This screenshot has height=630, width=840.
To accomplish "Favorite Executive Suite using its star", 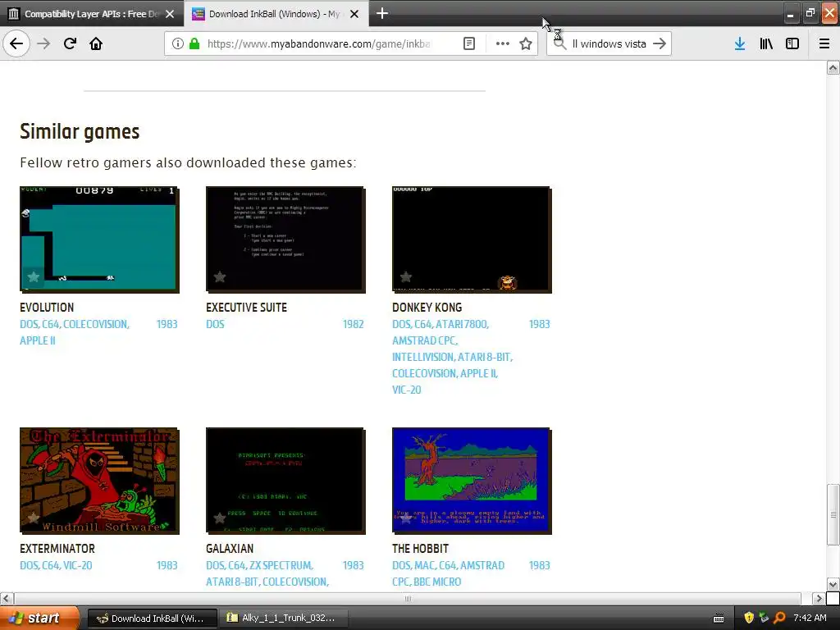I will (220, 276).
